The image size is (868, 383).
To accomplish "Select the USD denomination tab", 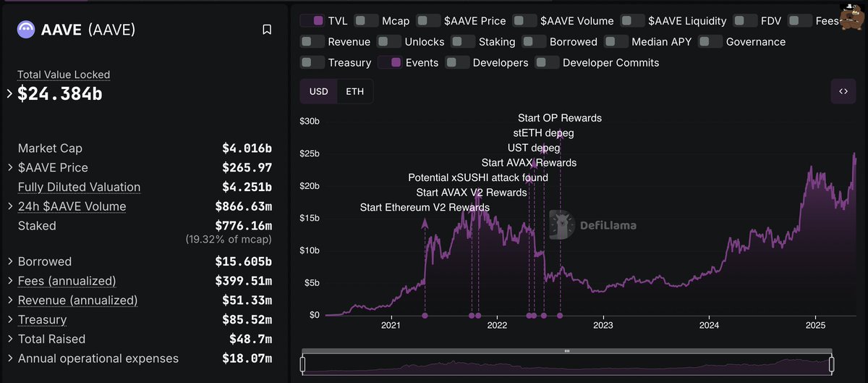I will (319, 92).
